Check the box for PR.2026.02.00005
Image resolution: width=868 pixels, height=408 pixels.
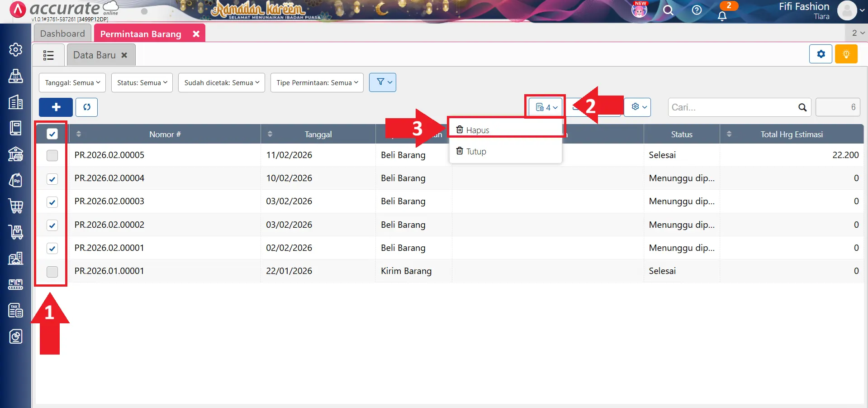tap(52, 155)
